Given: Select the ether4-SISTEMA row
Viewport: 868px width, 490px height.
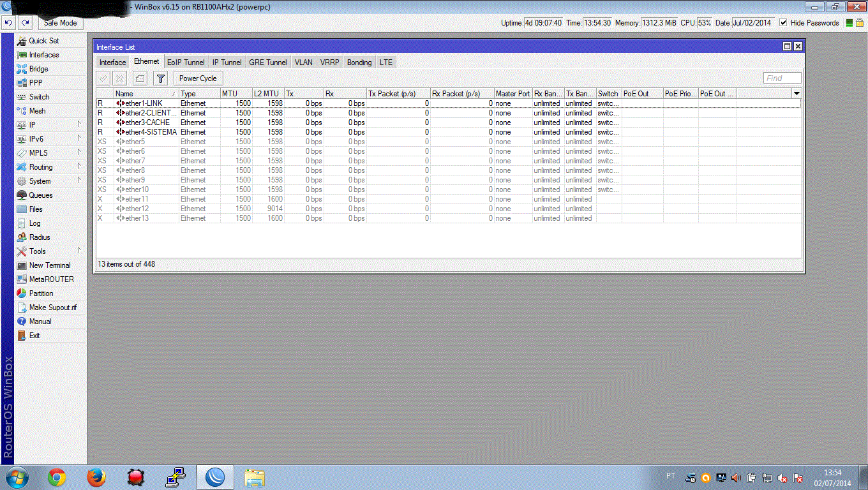Looking at the screenshot, I should click(x=448, y=132).
